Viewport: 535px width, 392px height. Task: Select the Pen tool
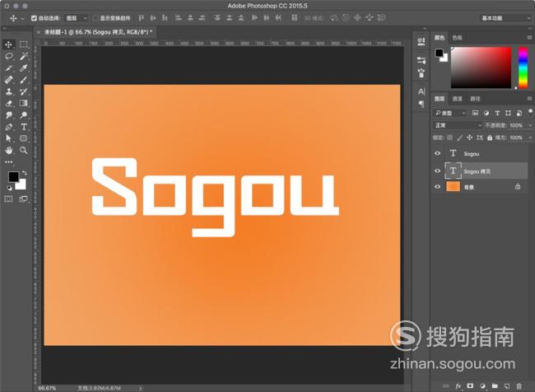click(x=8, y=127)
